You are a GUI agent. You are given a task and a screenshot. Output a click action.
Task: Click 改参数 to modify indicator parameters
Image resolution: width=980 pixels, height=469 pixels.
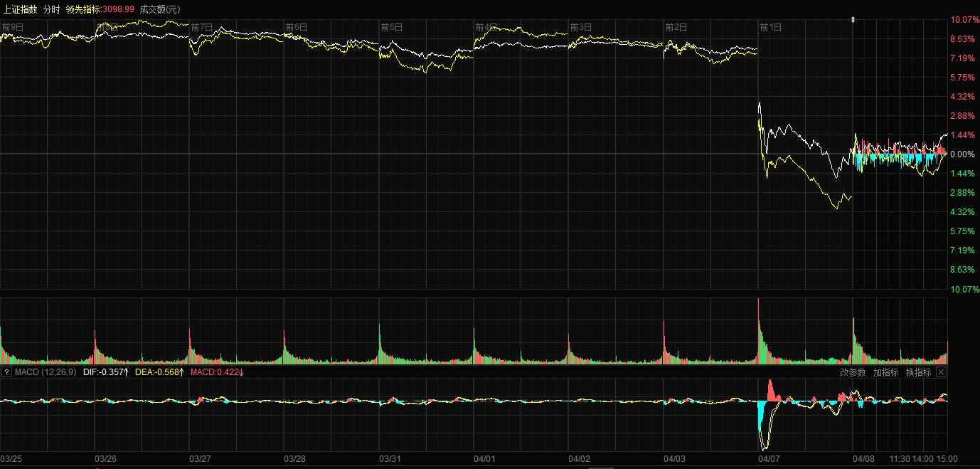853,372
